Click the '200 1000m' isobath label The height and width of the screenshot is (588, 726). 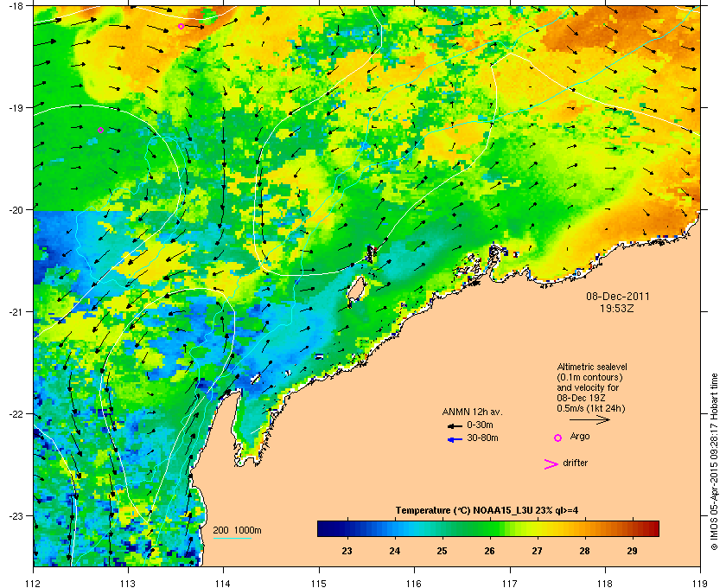pyautogui.click(x=237, y=531)
